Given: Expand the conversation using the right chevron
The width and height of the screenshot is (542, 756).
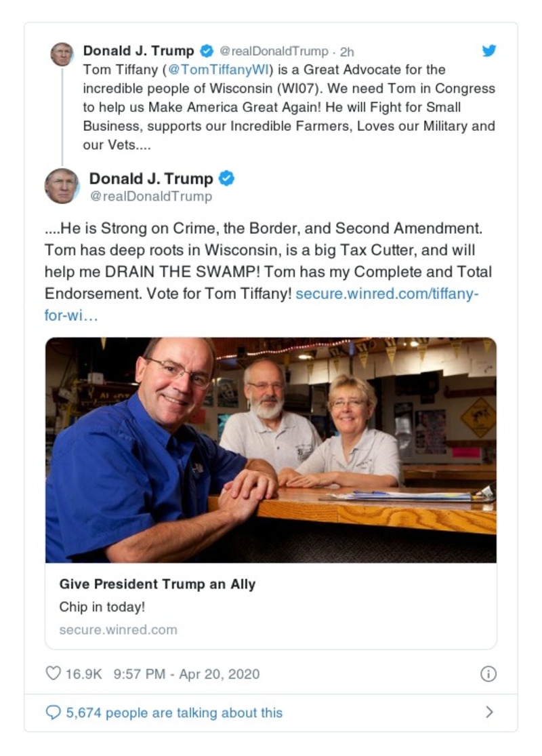Looking at the screenshot, I should [492, 713].
